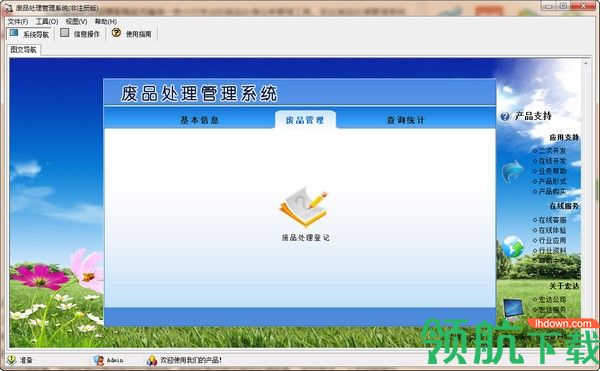Viewport: 600px width, 371px height.
Task: Click the 准备 status bar icon
Action: click(12, 360)
